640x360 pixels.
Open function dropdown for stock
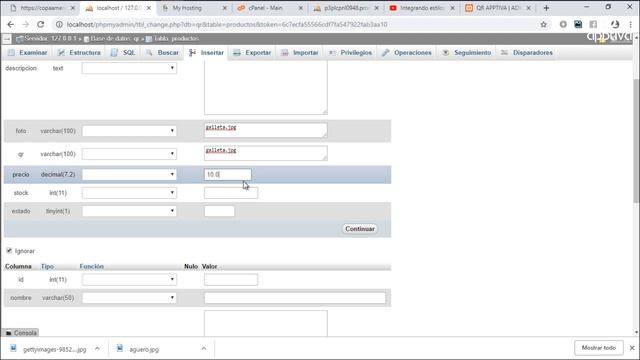point(129,193)
